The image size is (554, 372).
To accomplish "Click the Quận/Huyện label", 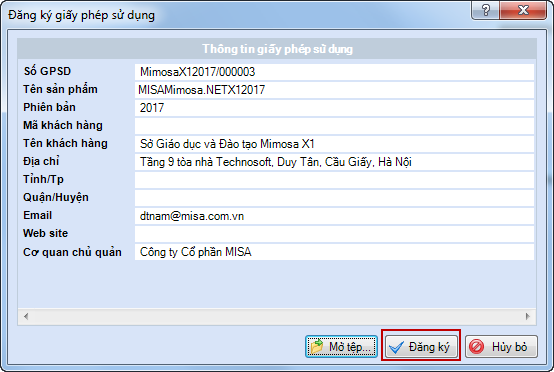I will 56,197.
